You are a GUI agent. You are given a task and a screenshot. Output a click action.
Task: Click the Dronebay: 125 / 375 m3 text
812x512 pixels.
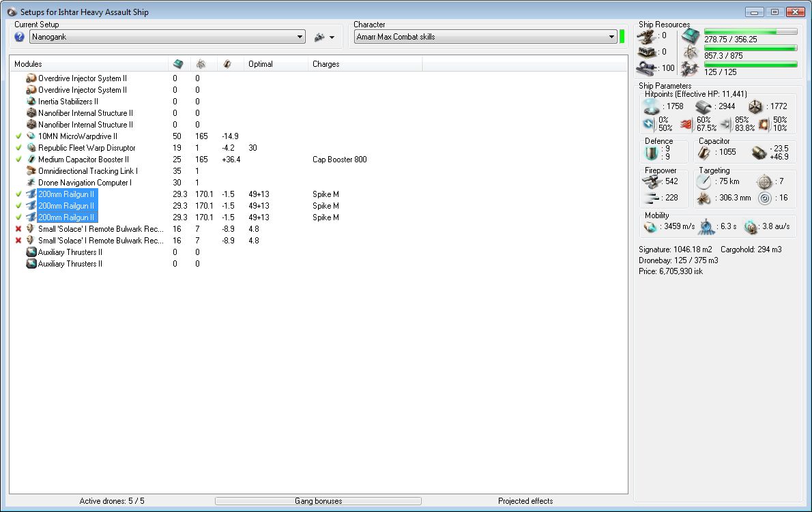(678, 260)
